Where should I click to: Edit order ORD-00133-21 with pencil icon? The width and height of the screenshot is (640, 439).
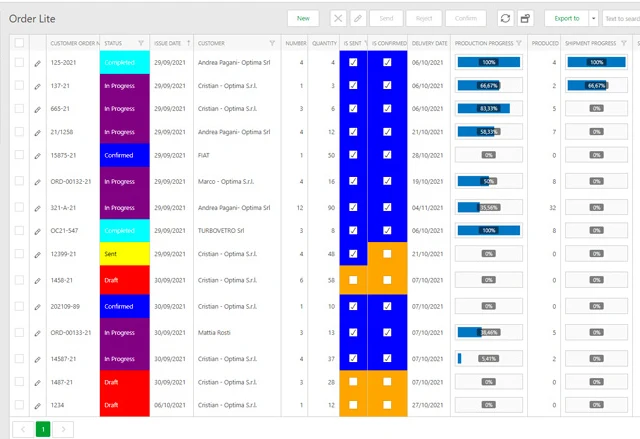[x=38, y=333]
